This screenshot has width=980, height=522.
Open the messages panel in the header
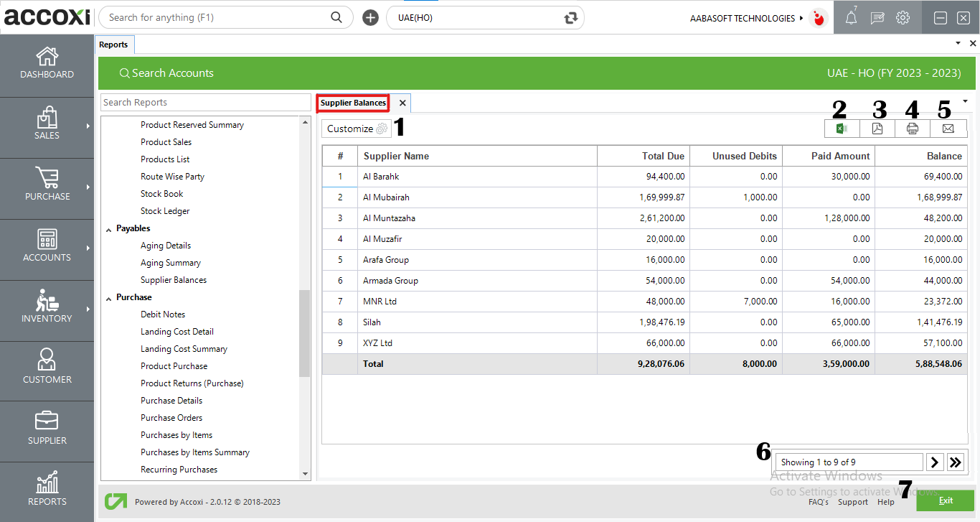coord(877,17)
